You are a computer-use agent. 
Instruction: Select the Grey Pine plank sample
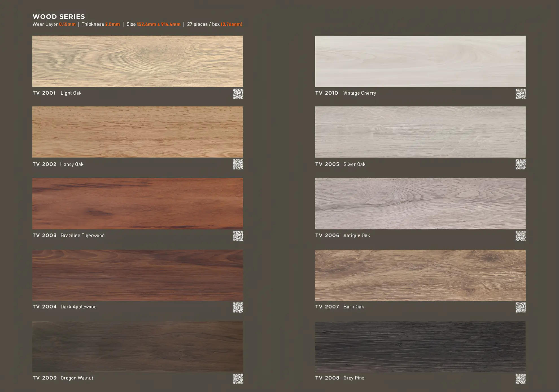click(420, 347)
